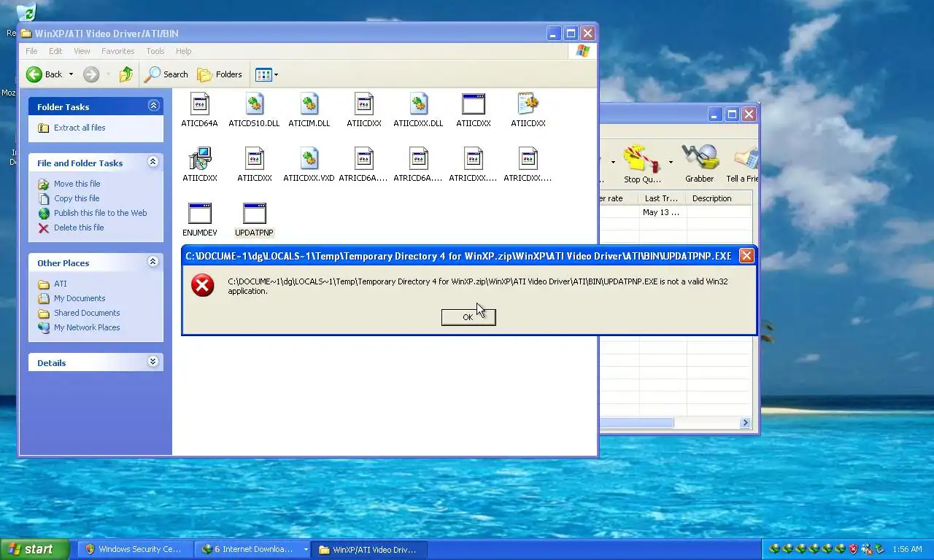934x560 pixels.
Task: Open the Recycle Bin desktop icon
Action: click(26, 13)
